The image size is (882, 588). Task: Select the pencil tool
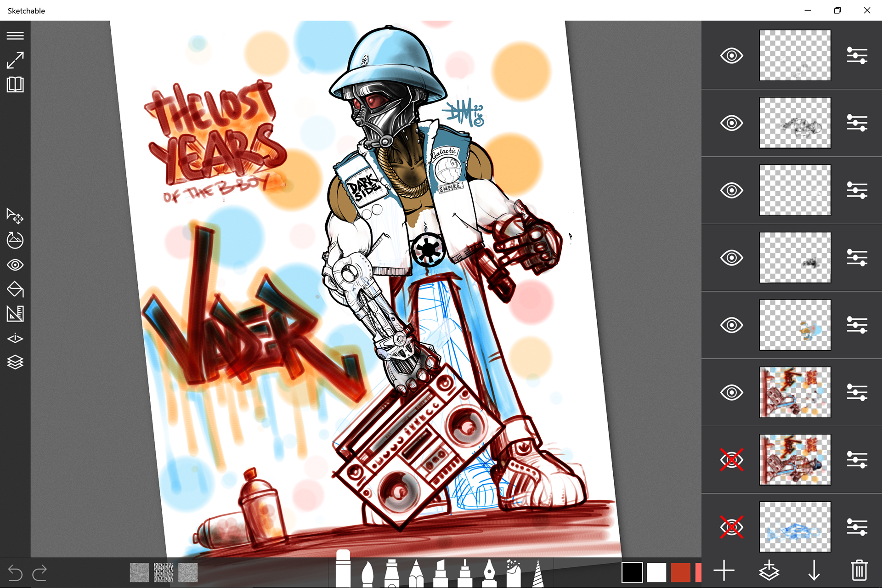(x=416, y=573)
